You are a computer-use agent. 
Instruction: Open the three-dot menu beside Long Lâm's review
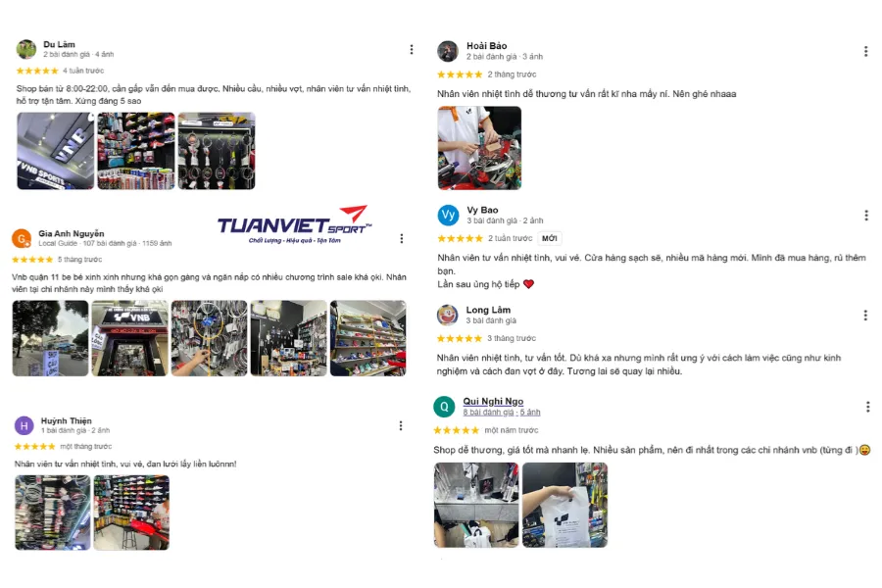coord(865,316)
